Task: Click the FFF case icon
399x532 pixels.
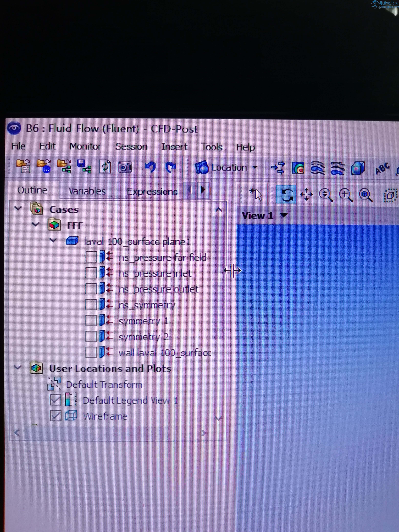Action: pos(54,224)
